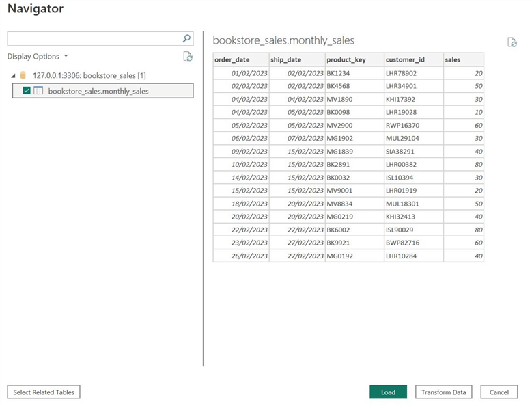The image size is (532, 406).
Task: Click Select Related Tables button
Action: (x=44, y=392)
